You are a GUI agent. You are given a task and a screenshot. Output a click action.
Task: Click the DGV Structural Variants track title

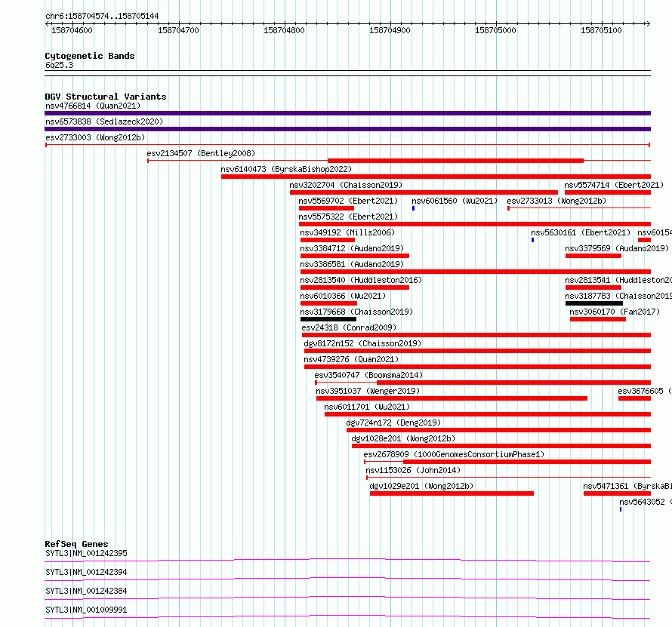[x=106, y=97]
